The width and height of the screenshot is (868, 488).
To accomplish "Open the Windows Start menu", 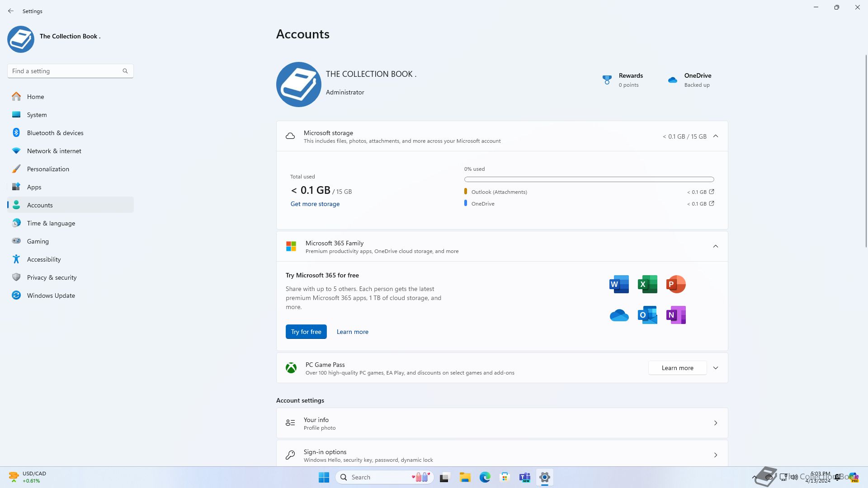I will pos(324,477).
